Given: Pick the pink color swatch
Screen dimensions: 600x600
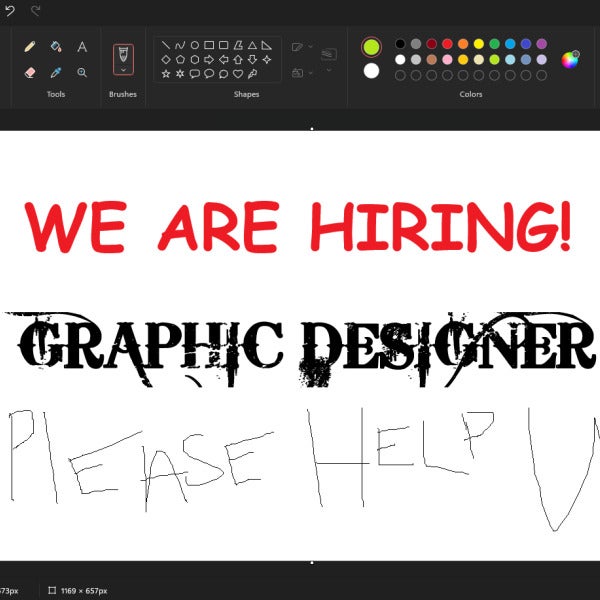Looking at the screenshot, I should [x=447, y=59].
